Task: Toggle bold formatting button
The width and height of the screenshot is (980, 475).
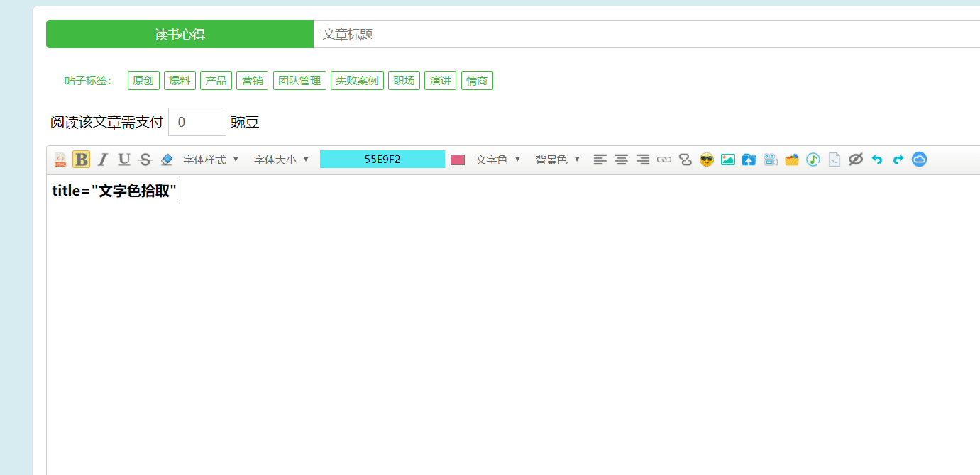Action: coord(82,160)
